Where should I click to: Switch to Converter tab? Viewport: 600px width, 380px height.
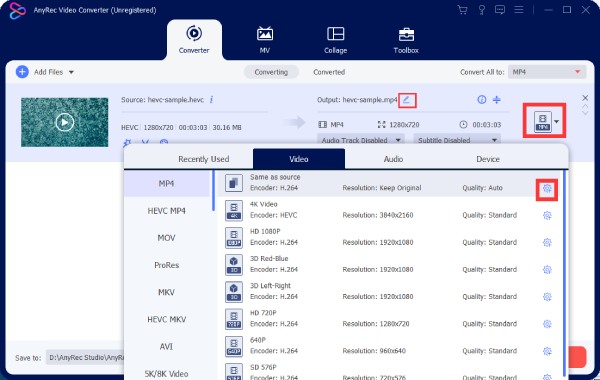pyautogui.click(x=194, y=40)
